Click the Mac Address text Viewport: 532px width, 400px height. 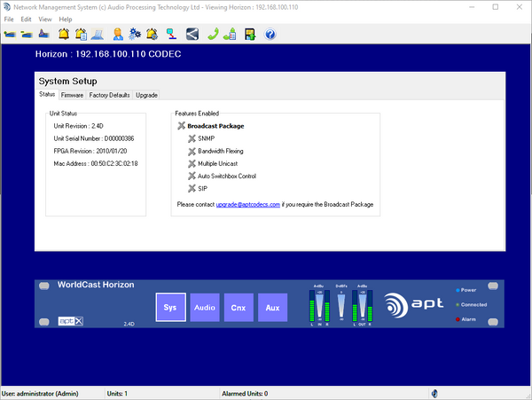(96, 163)
